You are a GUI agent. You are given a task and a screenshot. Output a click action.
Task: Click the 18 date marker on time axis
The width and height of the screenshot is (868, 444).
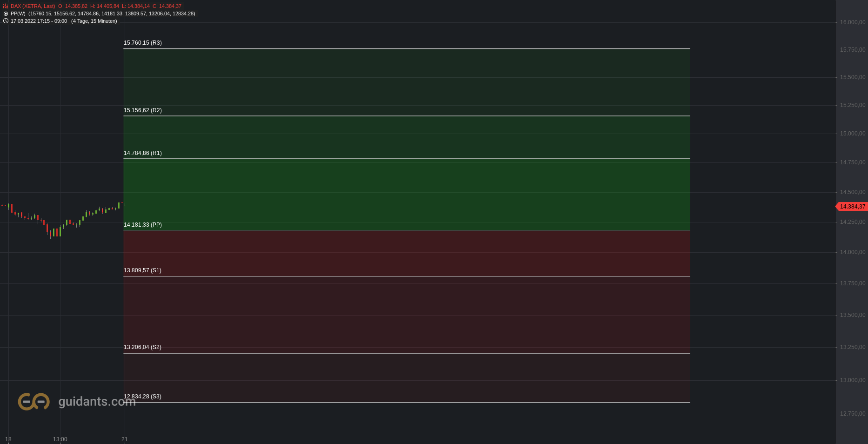pyautogui.click(x=8, y=439)
